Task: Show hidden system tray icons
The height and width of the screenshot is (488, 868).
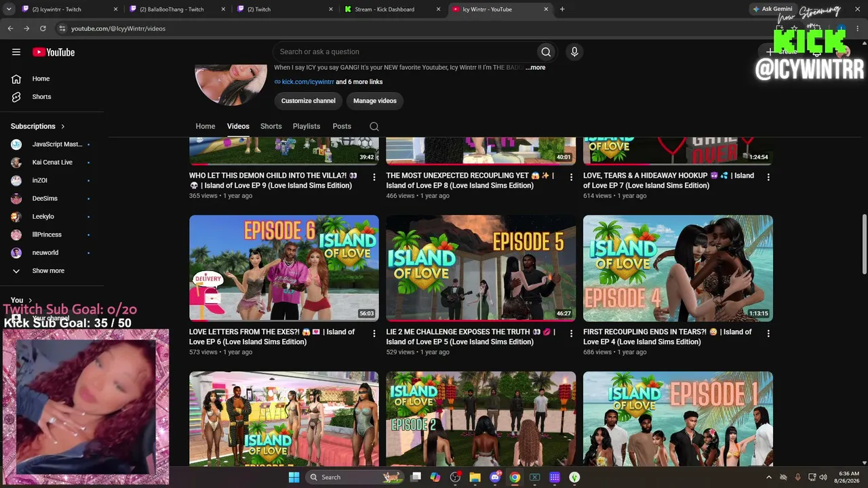Action: point(769,477)
